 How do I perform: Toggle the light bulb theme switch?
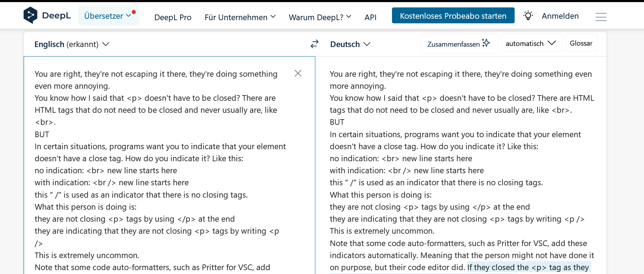[528, 16]
